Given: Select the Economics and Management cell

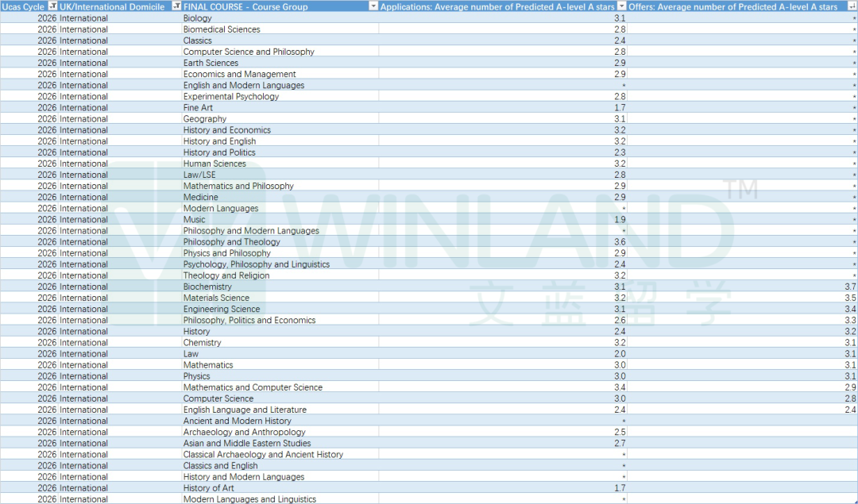Looking at the screenshot, I should point(280,74).
